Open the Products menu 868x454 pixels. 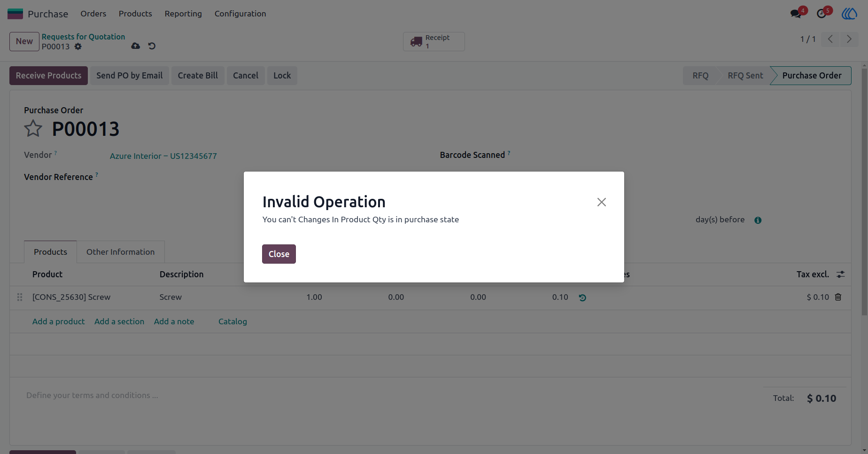click(135, 14)
